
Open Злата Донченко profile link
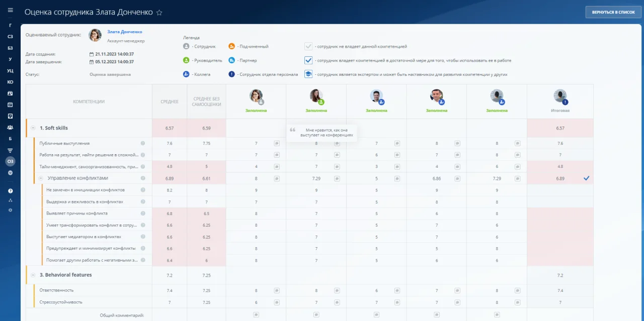(125, 32)
